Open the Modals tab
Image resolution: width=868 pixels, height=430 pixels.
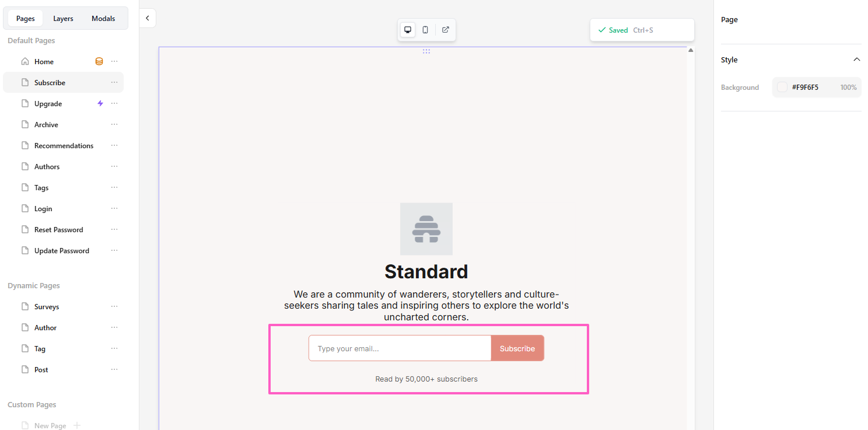103,19
